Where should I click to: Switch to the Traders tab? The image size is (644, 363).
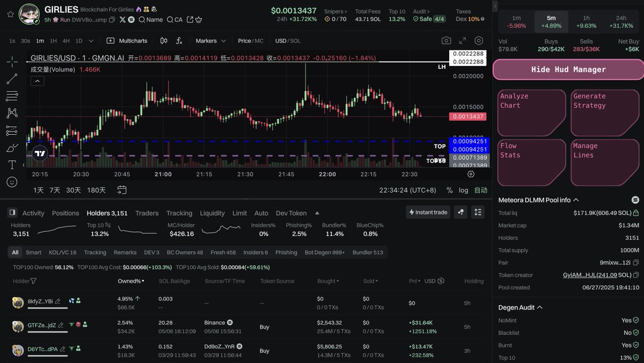[147, 213]
